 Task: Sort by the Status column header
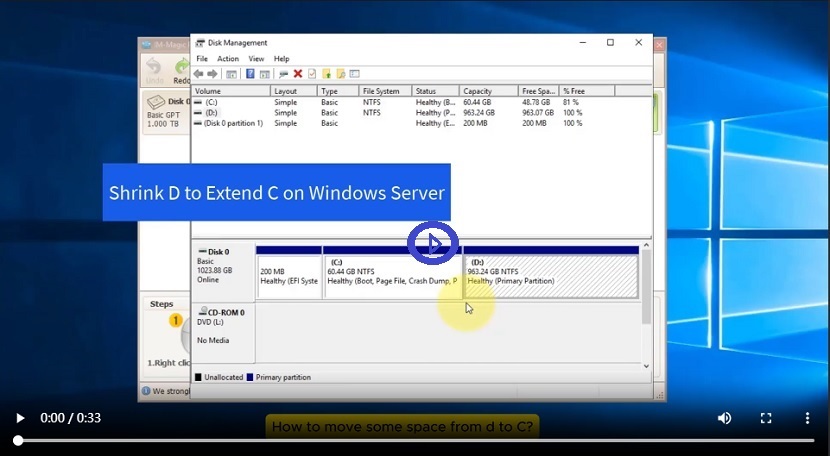[x=435, y=91]
